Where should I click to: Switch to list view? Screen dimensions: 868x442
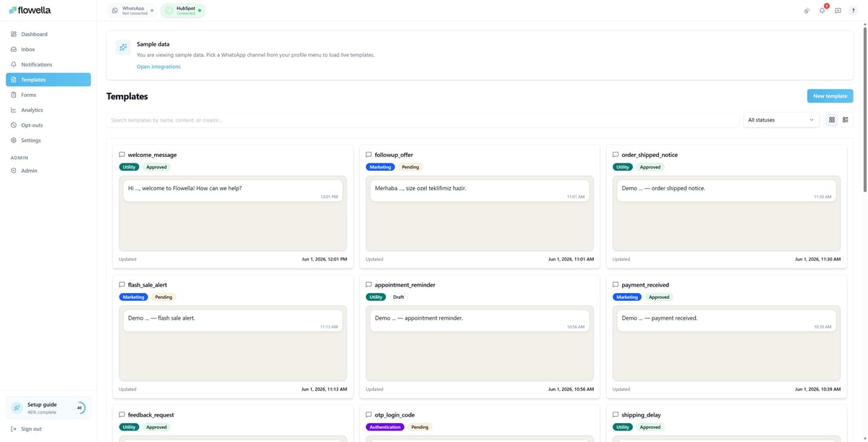846,120
